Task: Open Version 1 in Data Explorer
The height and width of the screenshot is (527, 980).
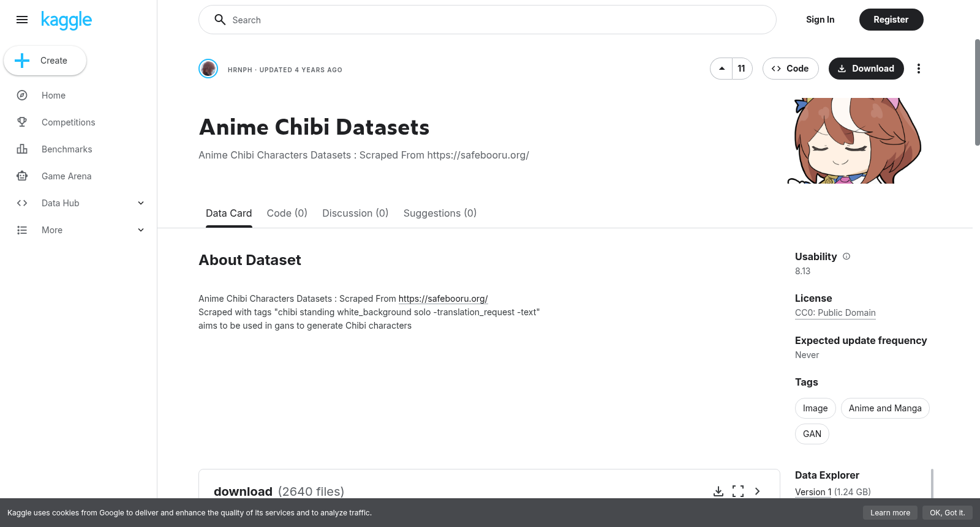Action: coord(813,492)
